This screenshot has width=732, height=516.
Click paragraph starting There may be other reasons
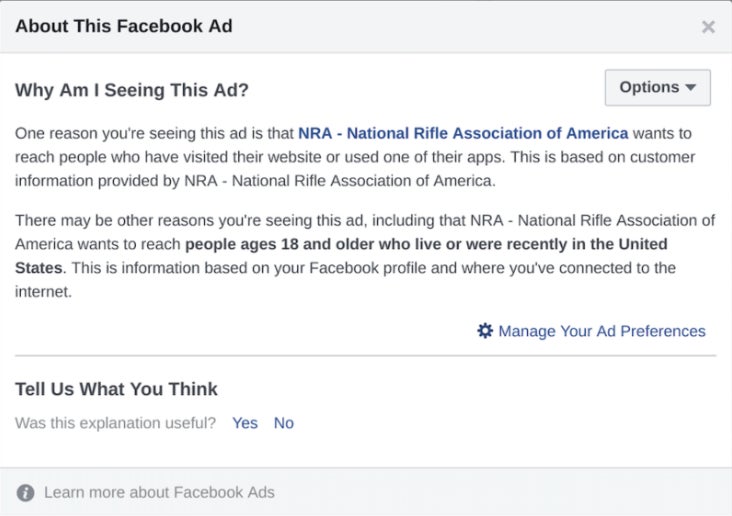(x=365, y=256)
